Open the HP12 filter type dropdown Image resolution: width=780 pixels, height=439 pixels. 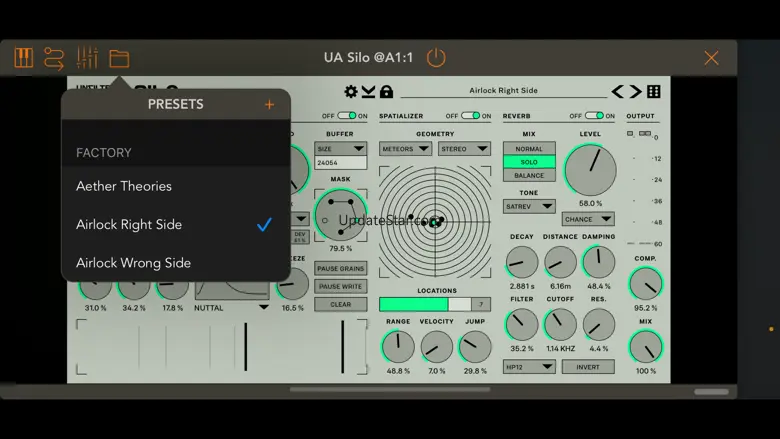[529, 367]
